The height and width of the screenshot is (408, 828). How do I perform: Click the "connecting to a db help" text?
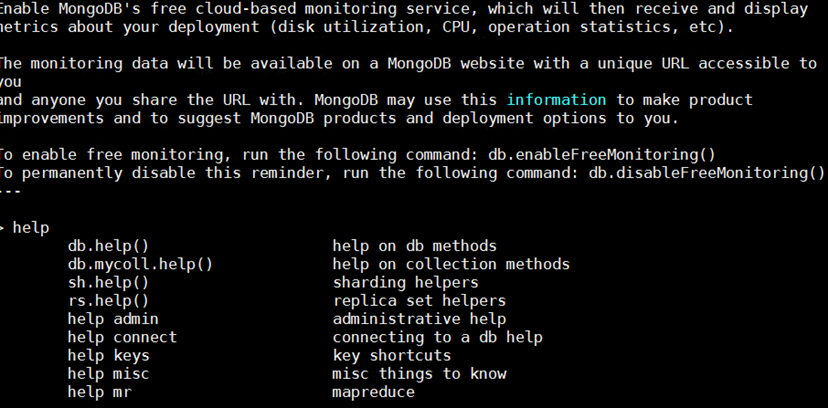point(438,337)
